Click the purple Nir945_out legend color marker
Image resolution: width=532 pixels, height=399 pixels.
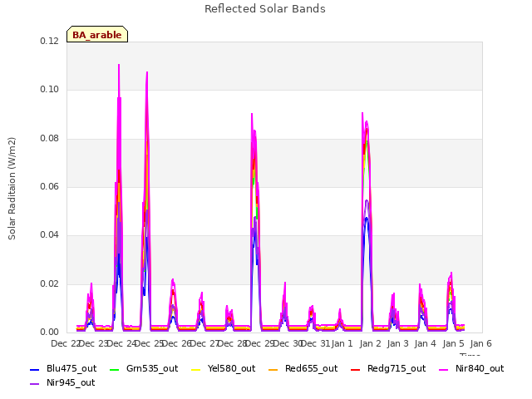click(35, 384)
